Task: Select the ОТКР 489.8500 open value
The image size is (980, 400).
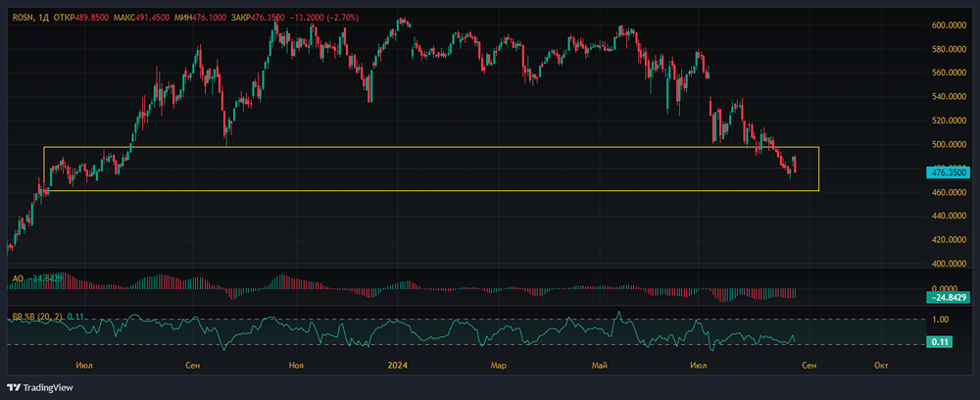Action: coord(83,18)
